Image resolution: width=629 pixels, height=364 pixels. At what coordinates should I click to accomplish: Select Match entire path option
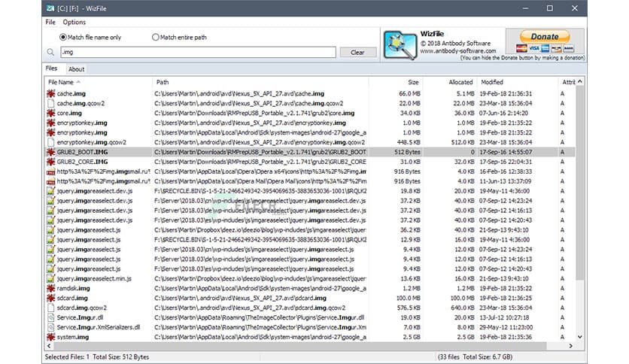point(179,38)
